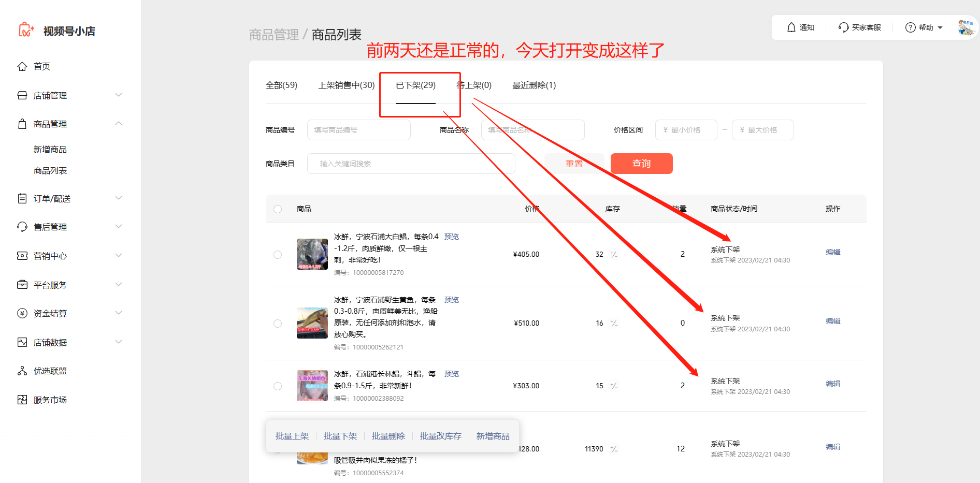This screenshot has height=483, width=980.
Task: Select the 石浦港长林鲳 product row checkbox
Action: [x=278, y=386]
